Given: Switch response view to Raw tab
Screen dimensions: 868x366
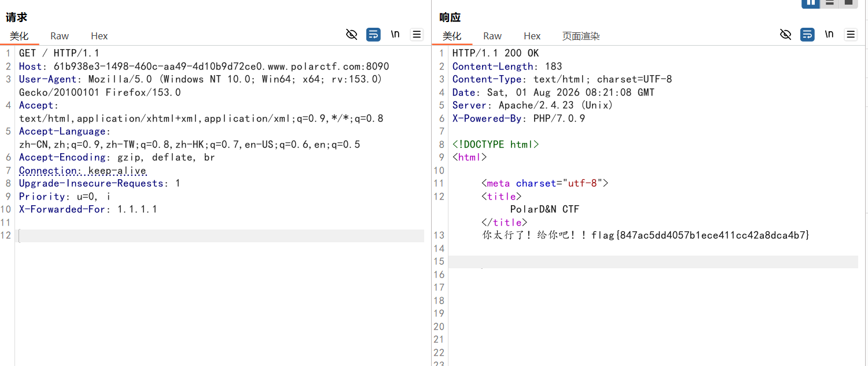Looking at the screenshot, I should (492, 36).
